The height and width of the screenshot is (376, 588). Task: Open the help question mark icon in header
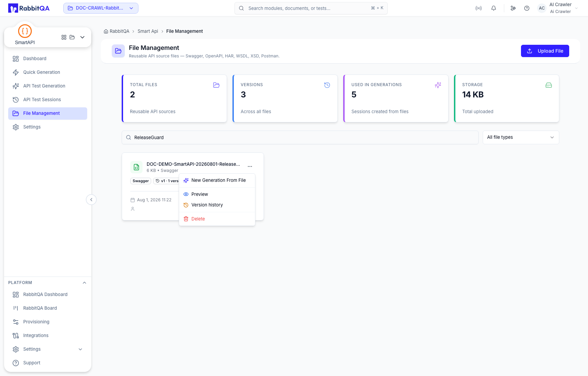pos(527,8)
